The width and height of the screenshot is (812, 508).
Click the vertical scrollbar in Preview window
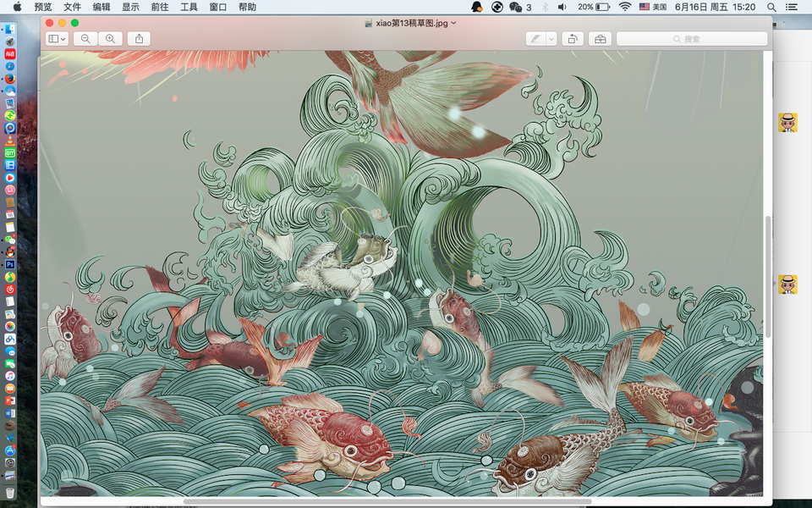pyautogui.click(x=768, y=276)
